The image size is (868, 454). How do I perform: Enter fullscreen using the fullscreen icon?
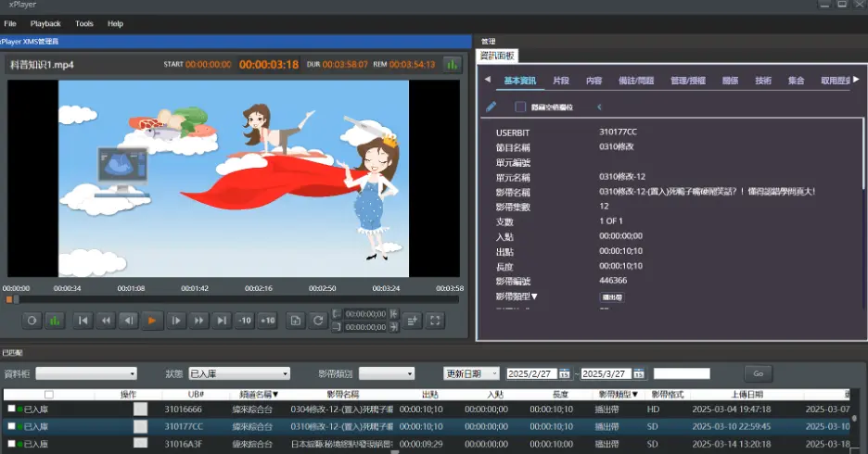coord(435,321)
